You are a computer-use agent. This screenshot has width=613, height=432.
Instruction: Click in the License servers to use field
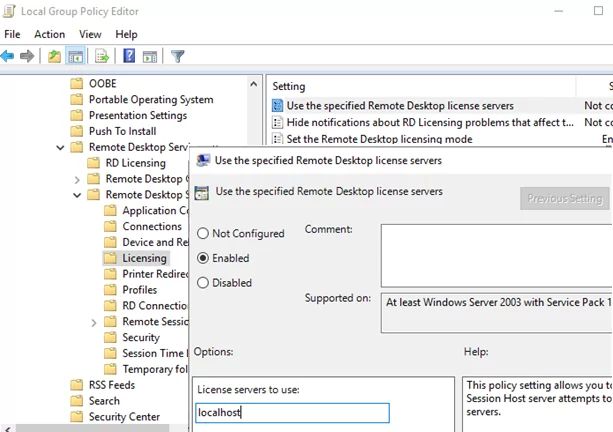point(292,413)
